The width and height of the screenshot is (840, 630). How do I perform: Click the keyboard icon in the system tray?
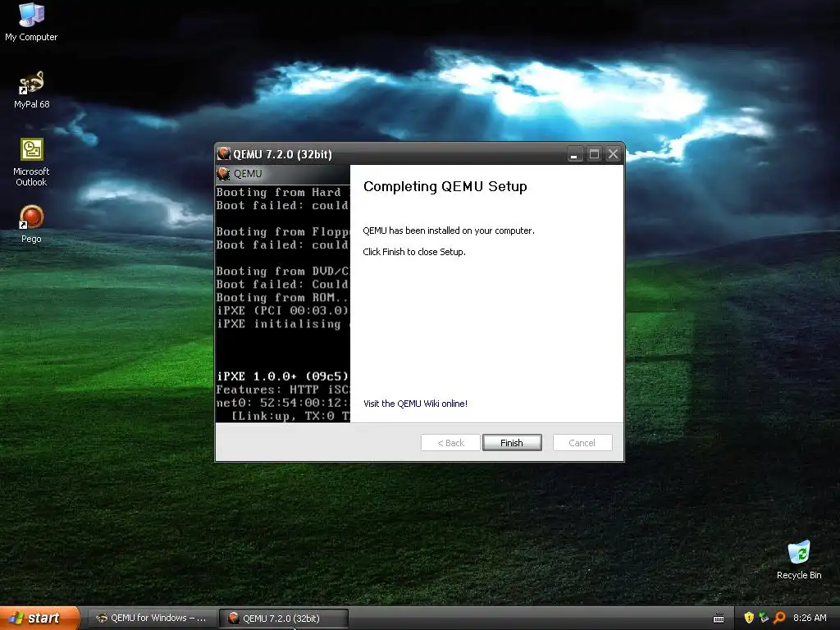tap(719, 619)
